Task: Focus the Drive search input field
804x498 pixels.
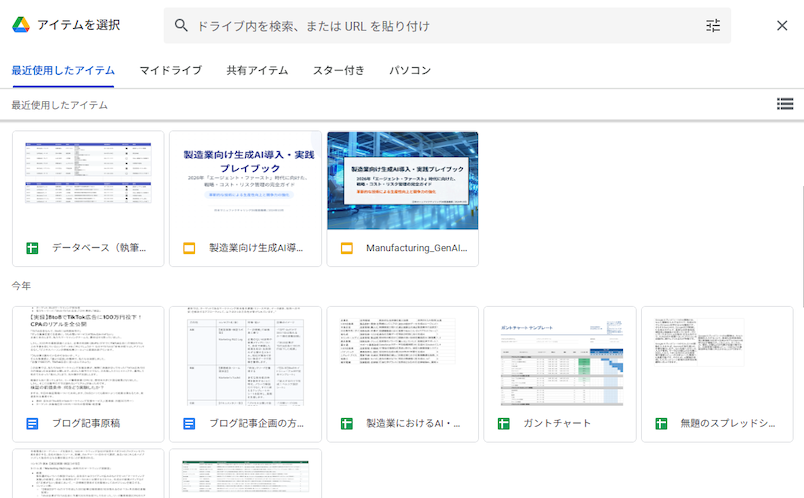Action: coord(446,26)
